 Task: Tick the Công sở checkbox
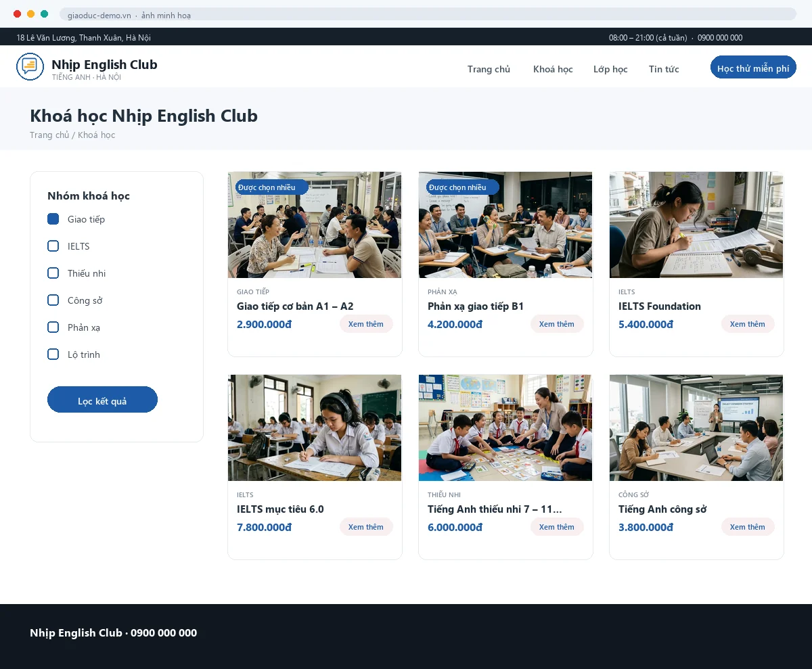(x=53, y=300)
